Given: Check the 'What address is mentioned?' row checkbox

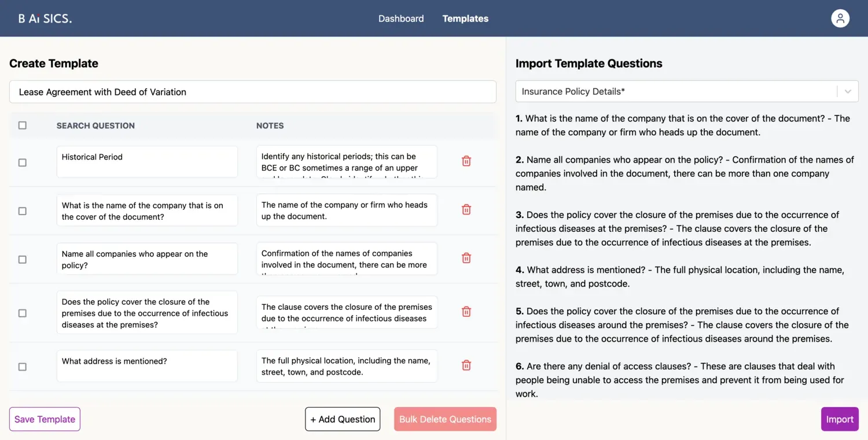Looking at the screenshot, I should (22, 367).
